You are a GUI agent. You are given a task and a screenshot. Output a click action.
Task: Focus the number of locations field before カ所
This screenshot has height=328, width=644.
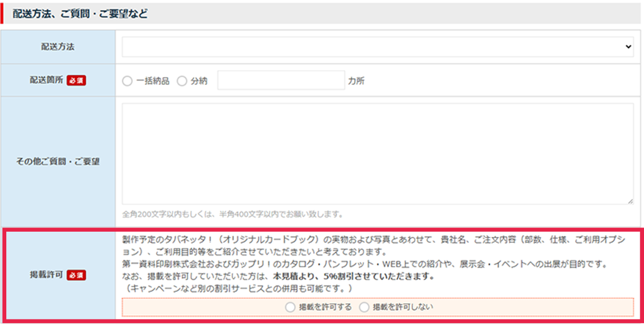coord(281,81)
